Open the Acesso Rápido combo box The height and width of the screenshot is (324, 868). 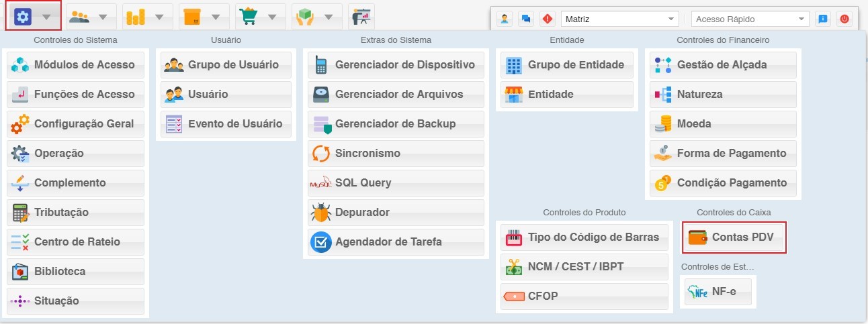click(x=750, y=19)
